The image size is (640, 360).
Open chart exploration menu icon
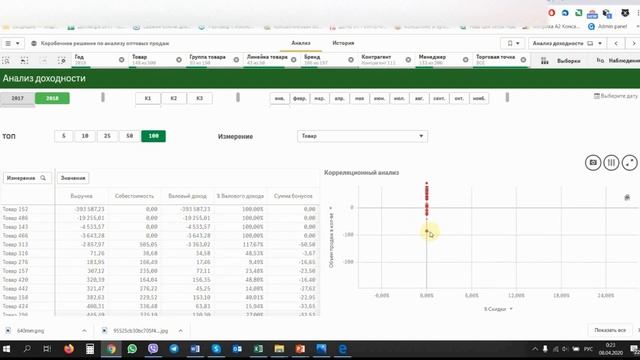[611, 162]
